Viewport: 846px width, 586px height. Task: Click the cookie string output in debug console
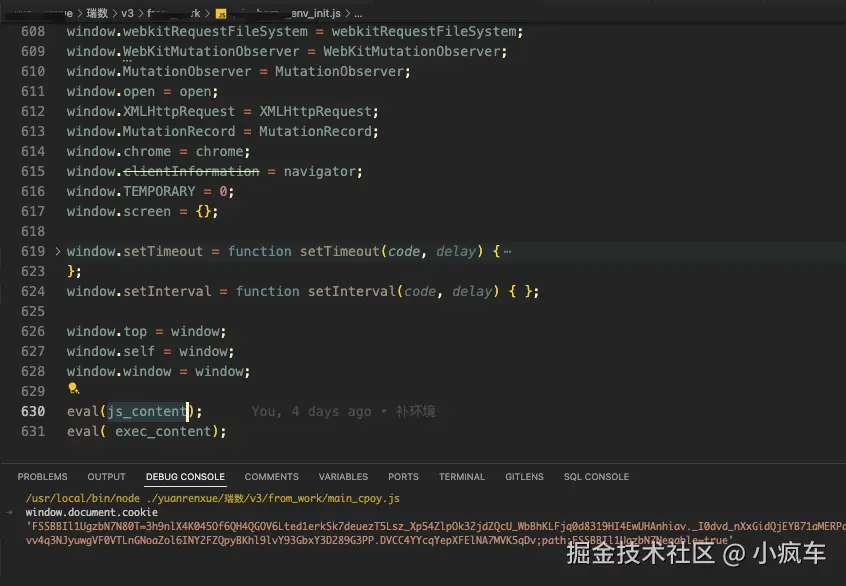click(x=435, y=533)
